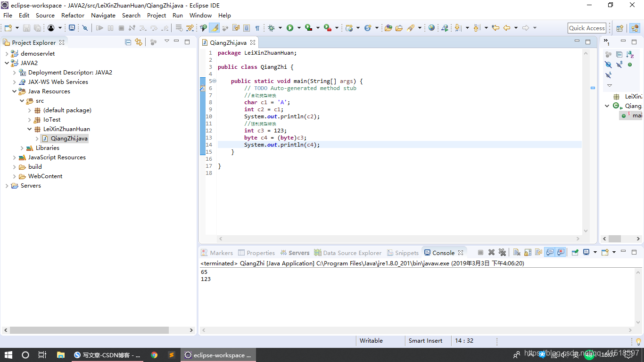Open a Terminal via the monitor icon
Image resolution: width=644 pixels, height=362 pixels.
[72, 28]
